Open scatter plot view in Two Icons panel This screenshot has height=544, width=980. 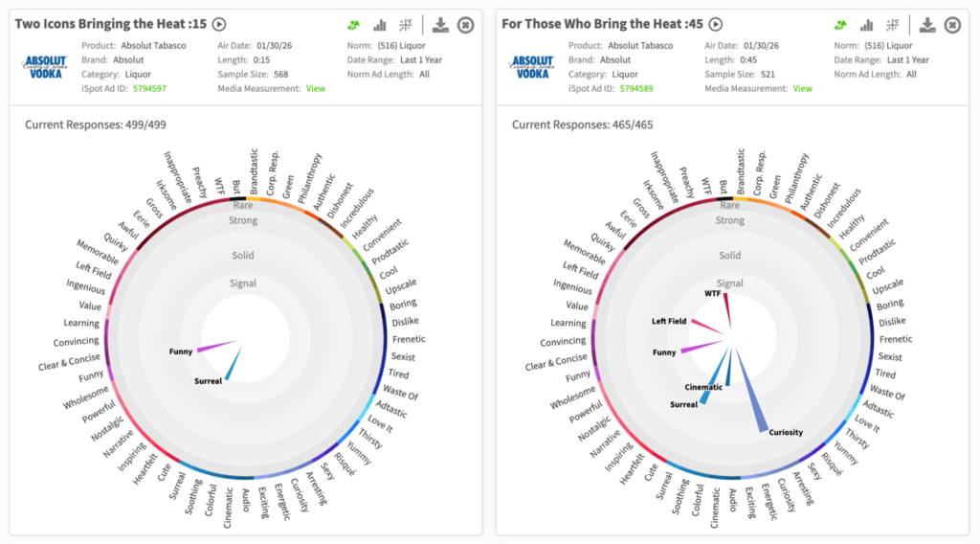coord(406,25)
